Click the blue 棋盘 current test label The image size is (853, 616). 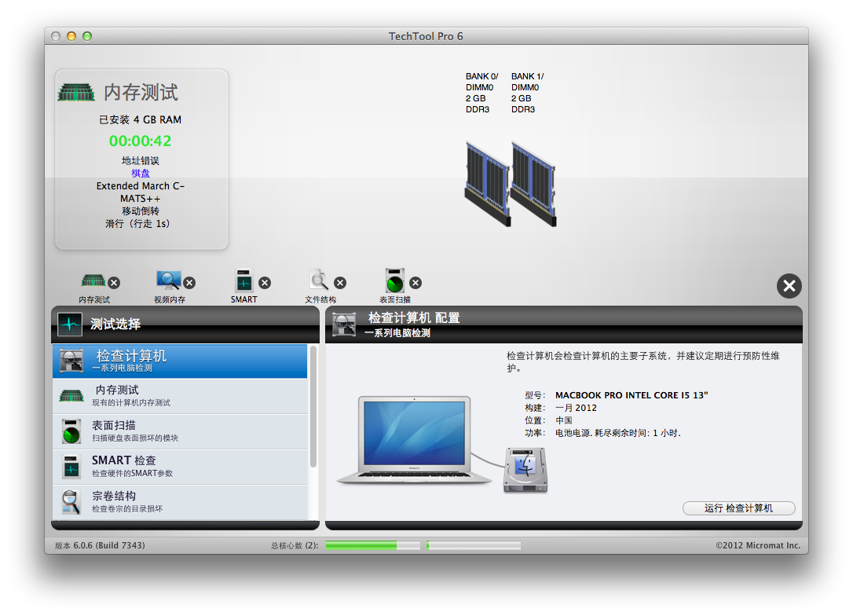click(x=141, y=173)
